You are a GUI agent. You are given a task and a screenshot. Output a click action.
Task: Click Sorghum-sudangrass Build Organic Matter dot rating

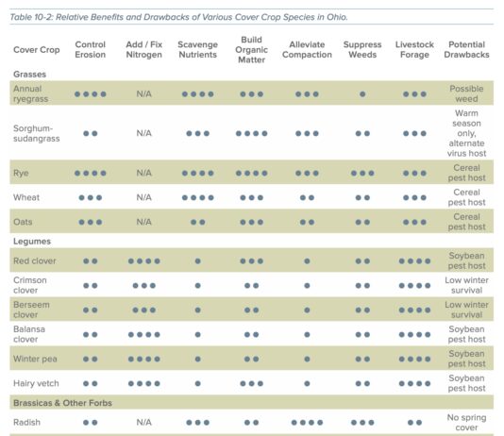[x=251, y=133]
